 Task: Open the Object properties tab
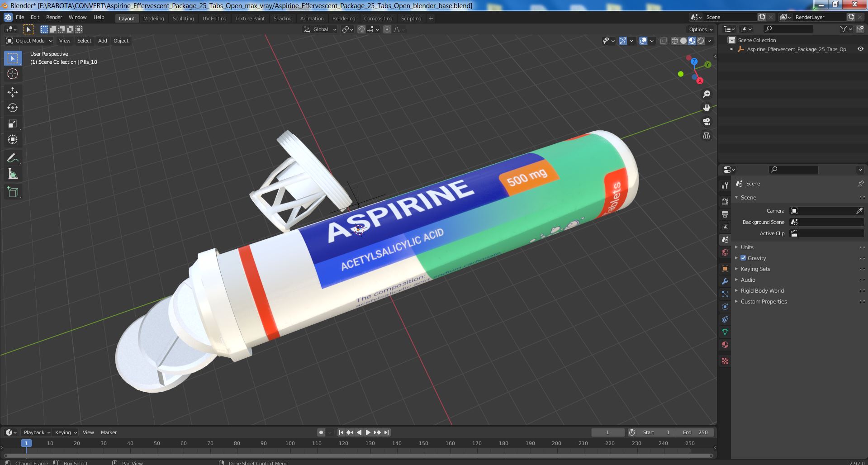point(725,269)
